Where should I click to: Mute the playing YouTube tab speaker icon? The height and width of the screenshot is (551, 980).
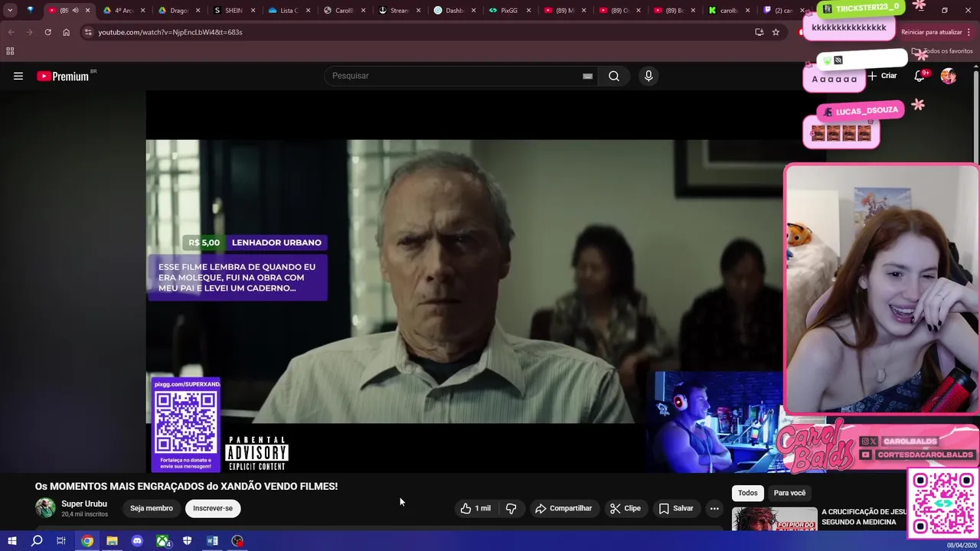coord(75,11)
